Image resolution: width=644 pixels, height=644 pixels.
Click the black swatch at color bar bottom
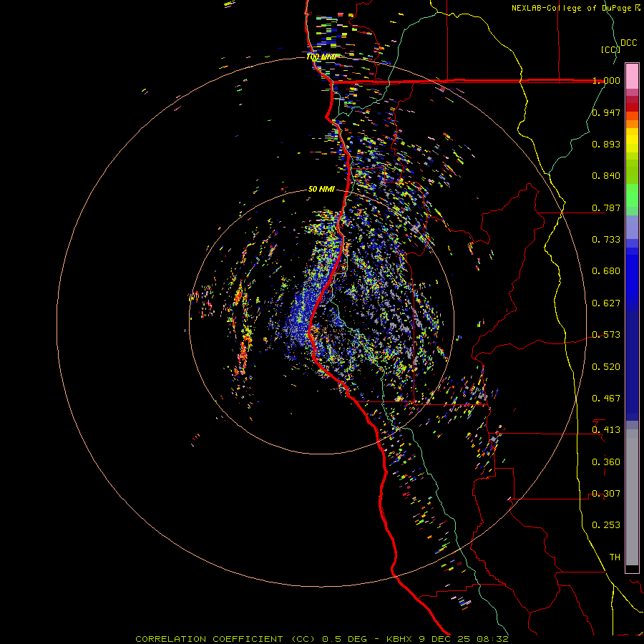pos(632,569)
